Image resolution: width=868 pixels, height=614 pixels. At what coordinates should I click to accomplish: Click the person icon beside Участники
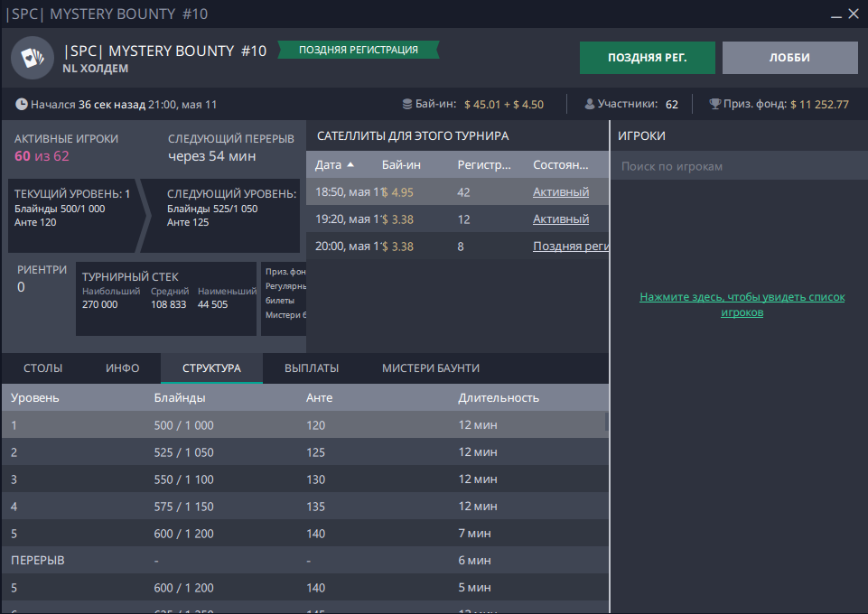coord(590,105)
